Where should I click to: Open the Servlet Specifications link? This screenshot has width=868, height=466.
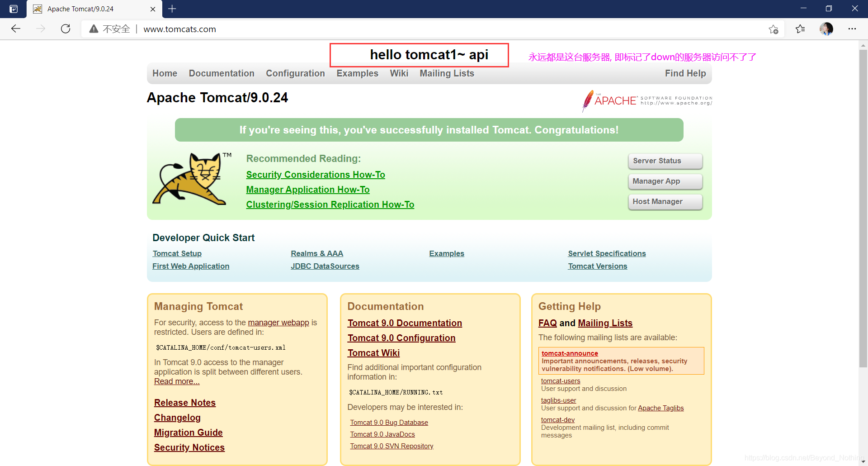point(607,253)
